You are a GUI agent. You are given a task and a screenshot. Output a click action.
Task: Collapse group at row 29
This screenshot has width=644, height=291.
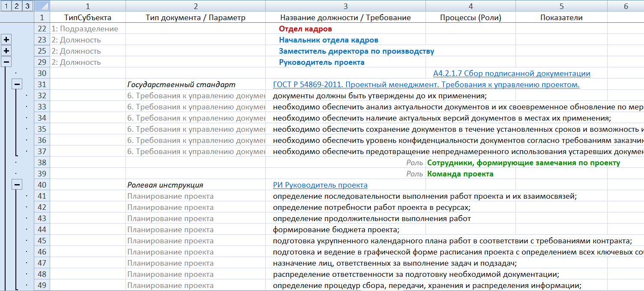pyautogui.click(x=6, y=62)
